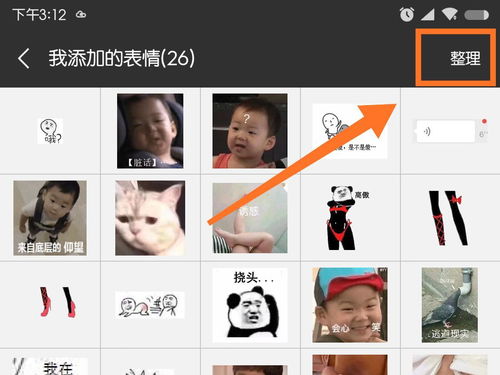The width and height of the screenshot is (500, 375).
Task: Tap the battery indicator icon
Action: tap(477, 15)
